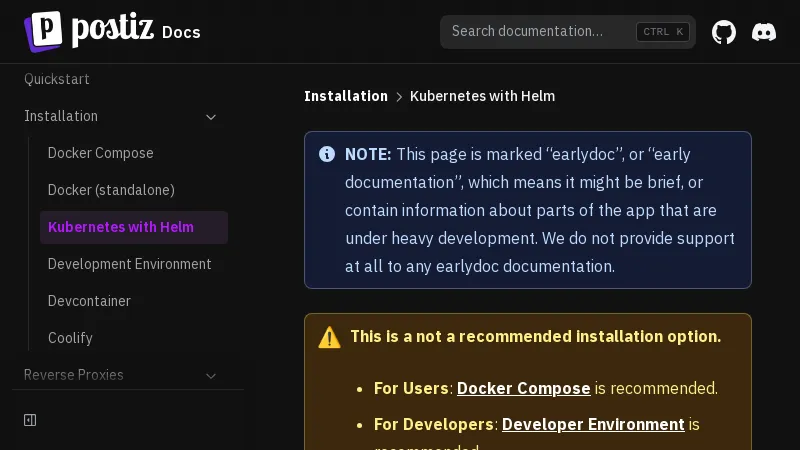
Task: Collapse the Installation section chevron
Action: 211,117
